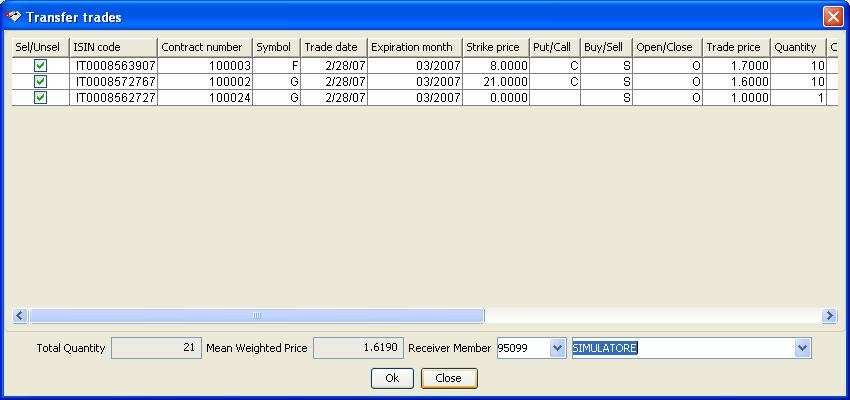Click the horizontal scrollbar right arrow

pos(829,315)
